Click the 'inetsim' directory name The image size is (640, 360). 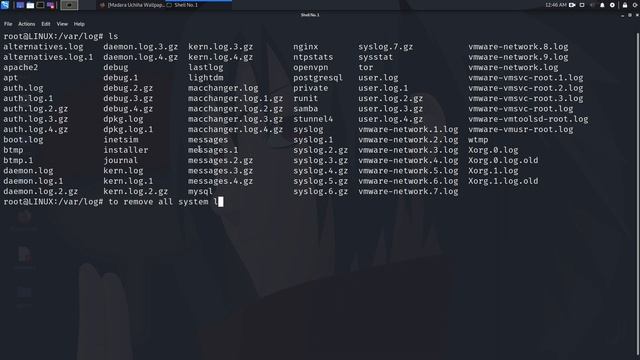click(x=121, y=140)
